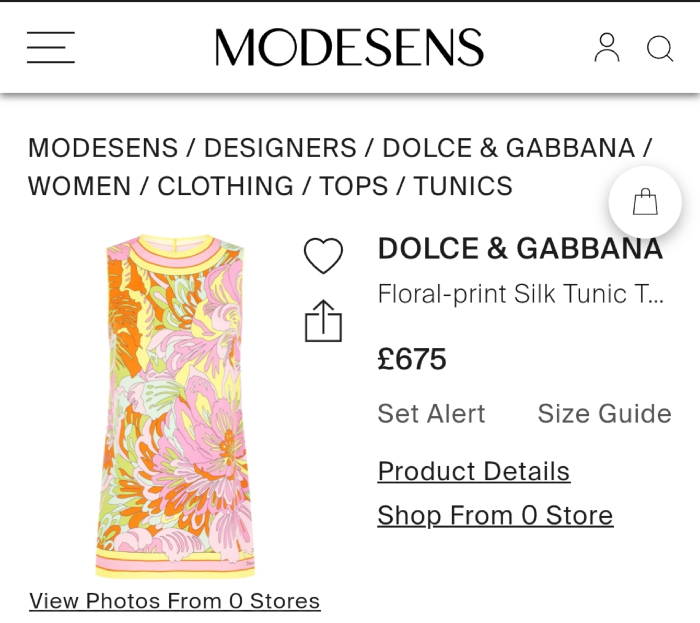Click the MODESENS logo
700x623 pixels.
pos(349,47)
